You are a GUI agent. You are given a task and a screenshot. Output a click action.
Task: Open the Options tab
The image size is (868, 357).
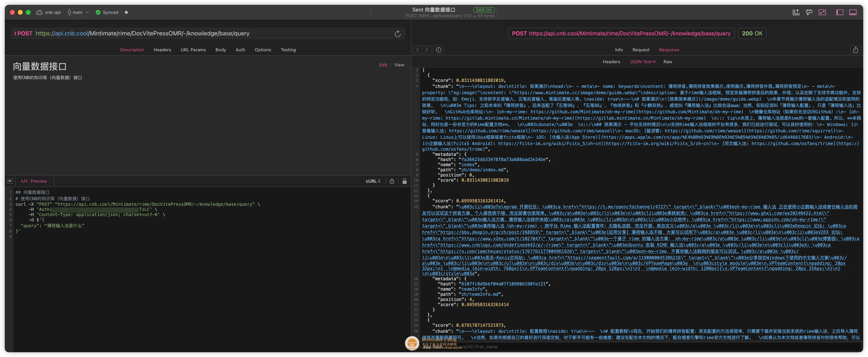coord(263,49)
